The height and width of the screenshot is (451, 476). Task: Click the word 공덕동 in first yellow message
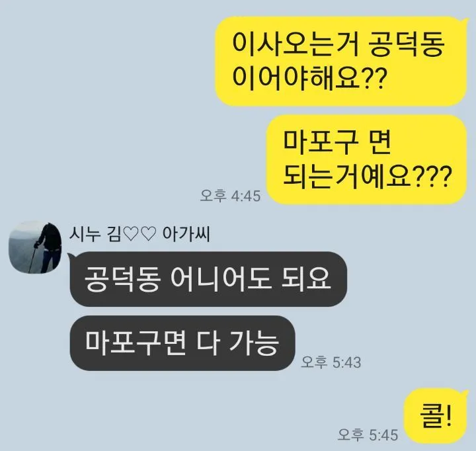(x=406, y=44)
